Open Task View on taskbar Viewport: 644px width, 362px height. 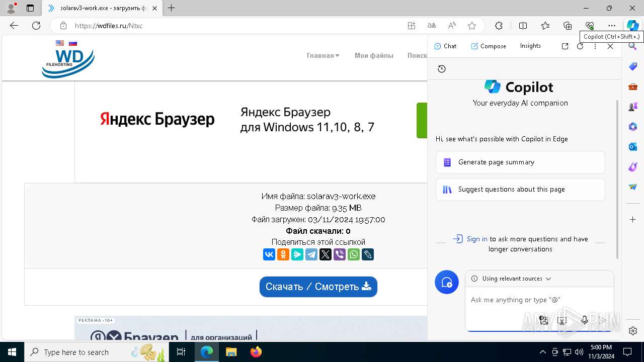(182, 352)
